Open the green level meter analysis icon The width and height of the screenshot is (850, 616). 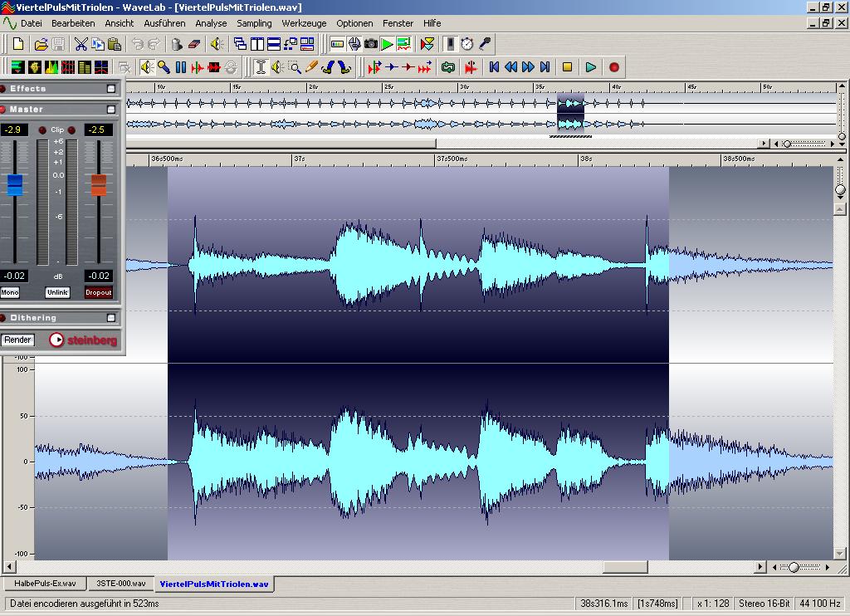click(18, 67)
